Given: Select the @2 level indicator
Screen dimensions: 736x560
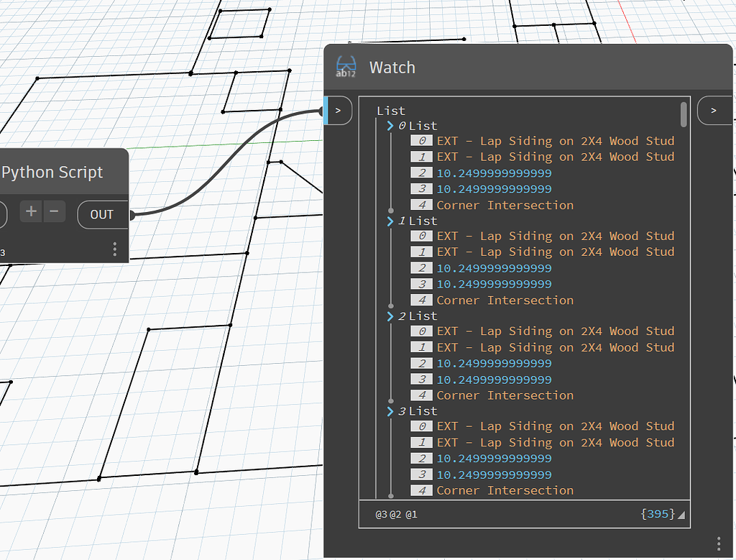Looking at the screenshot, I should point(395,514).
